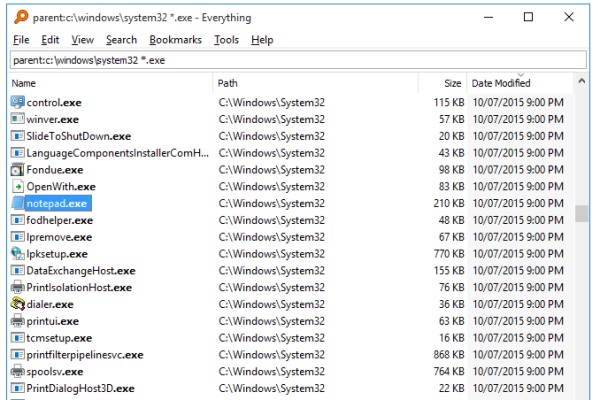Screen dimensions: 600x400
Task: Click the fodhelper.exe file icon
Action: (18, 220)
